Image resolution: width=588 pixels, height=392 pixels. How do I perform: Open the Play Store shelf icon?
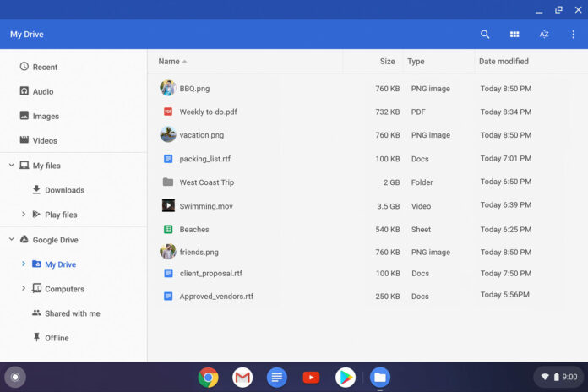[x=345, y=378]
